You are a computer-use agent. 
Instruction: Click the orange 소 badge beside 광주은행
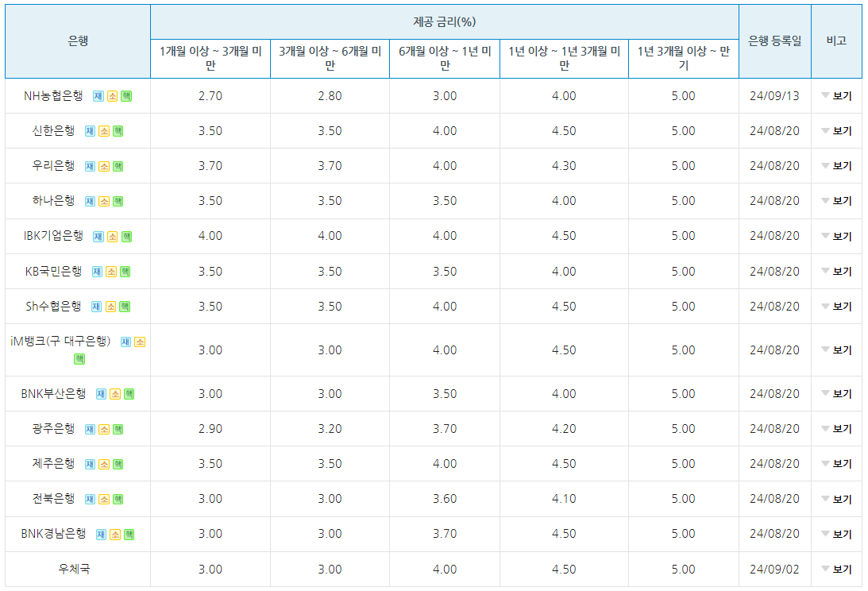104,429
